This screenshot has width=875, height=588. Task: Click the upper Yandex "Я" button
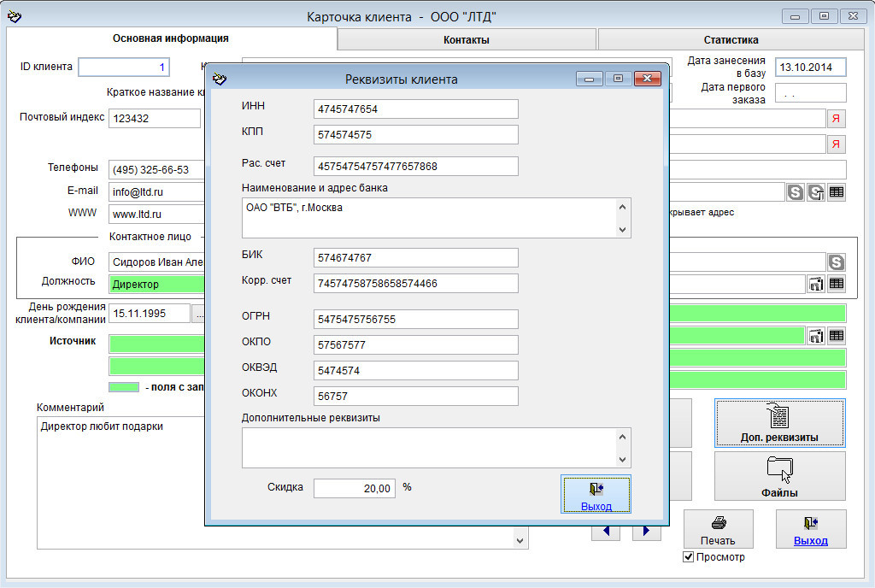point(837,119)
